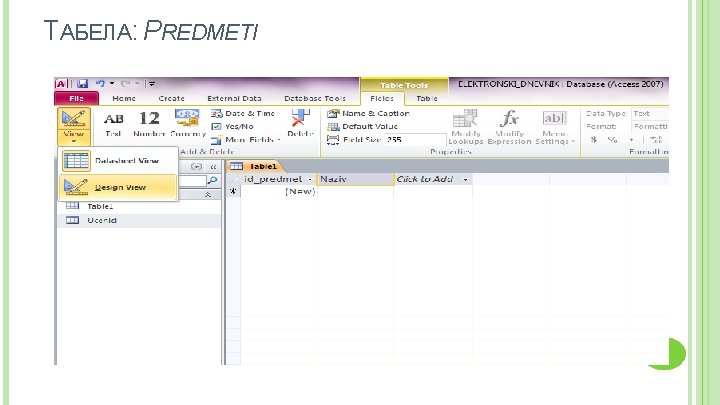
Task: Choose Design View from View menu
Action: [118, 187]
